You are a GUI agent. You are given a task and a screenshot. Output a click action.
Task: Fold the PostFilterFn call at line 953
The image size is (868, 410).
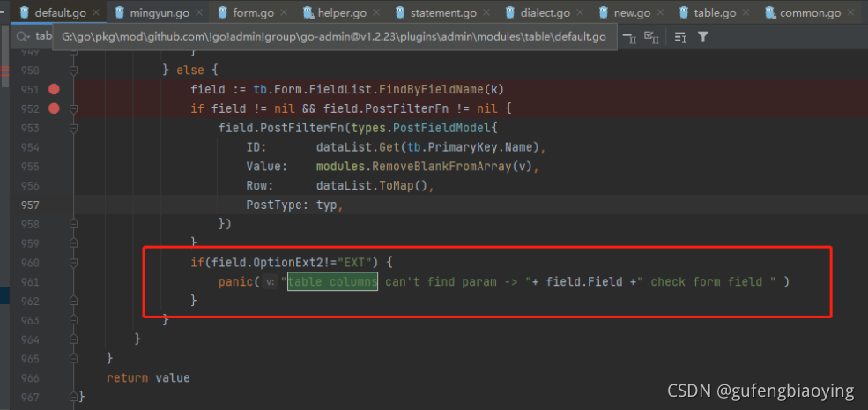74,128
